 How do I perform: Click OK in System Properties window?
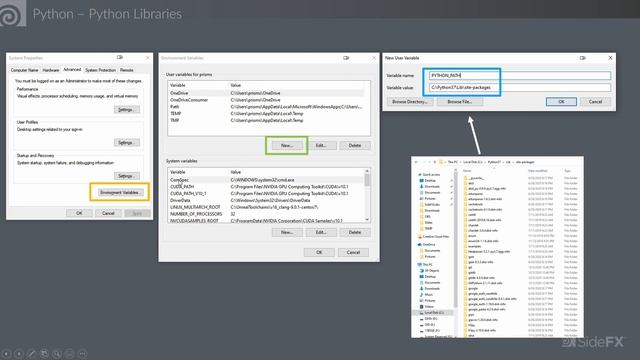79,213
